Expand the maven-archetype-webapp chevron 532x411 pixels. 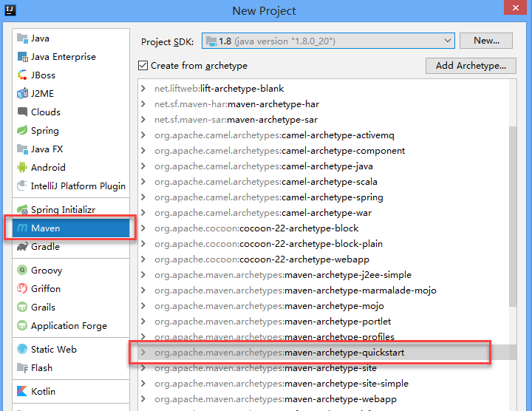tap(143, 399)
